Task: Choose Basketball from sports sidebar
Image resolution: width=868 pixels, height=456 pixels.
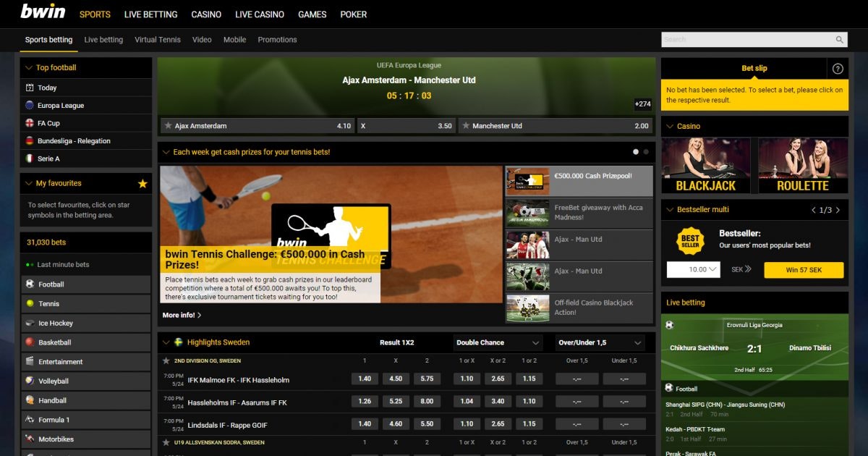Action: [54, 342]
